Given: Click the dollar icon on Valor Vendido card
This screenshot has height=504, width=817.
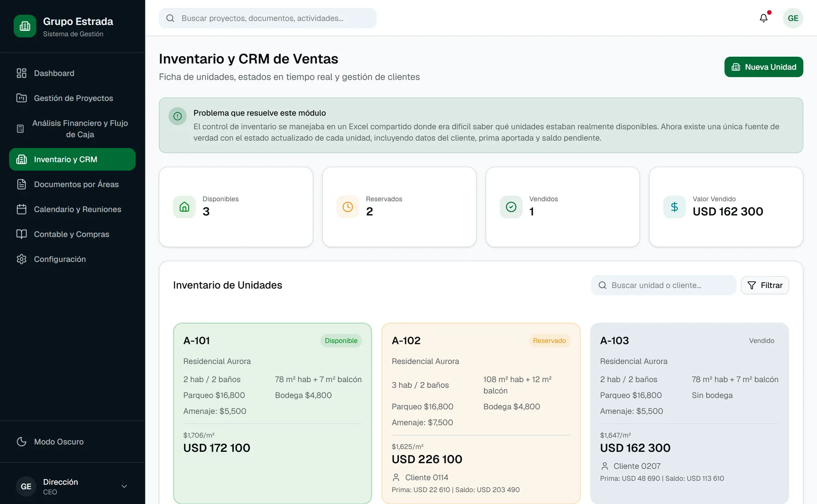Looking at the screenshot, I should (x=674, y=207).
